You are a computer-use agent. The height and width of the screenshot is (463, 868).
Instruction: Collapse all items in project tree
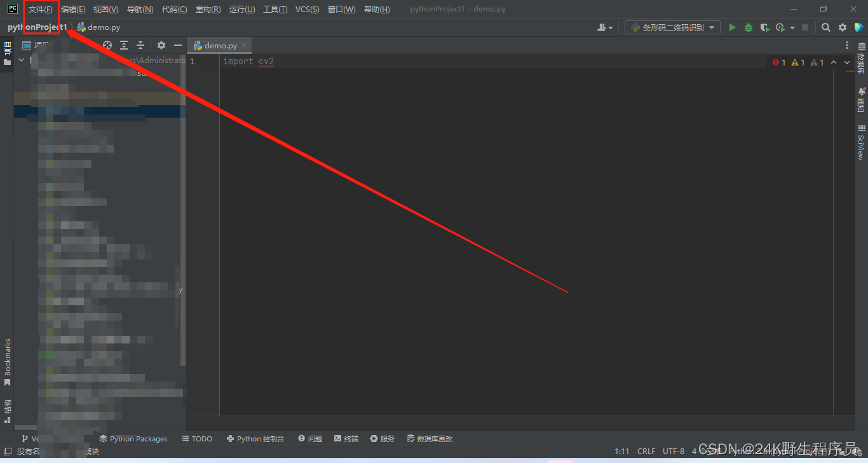point(140,45)
